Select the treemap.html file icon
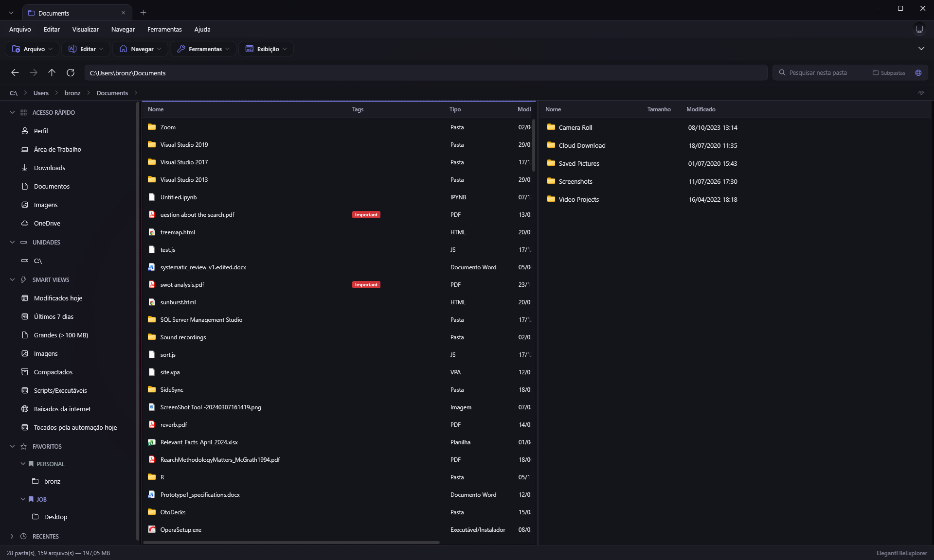The image size is (934, 560). click(x=152, y=232)
